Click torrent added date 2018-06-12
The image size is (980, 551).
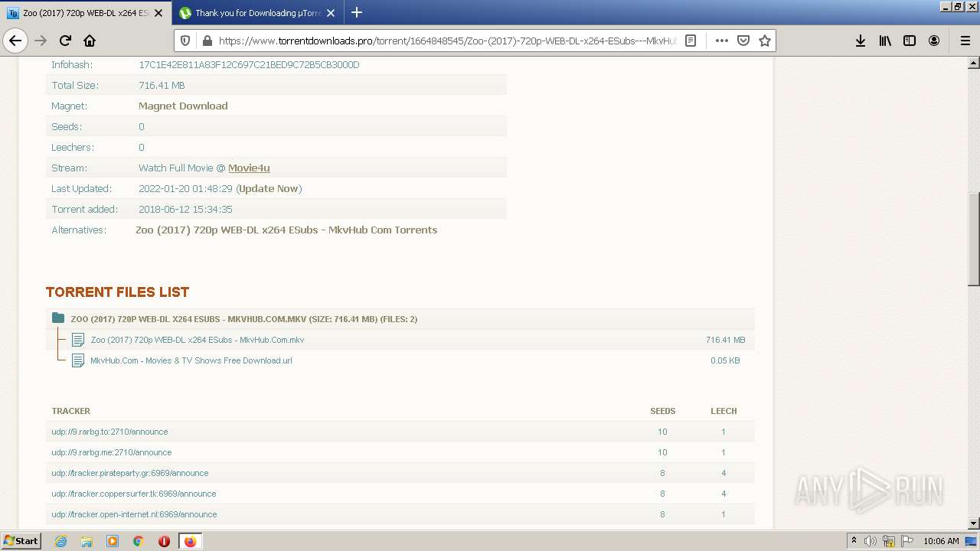coord(185,209)
